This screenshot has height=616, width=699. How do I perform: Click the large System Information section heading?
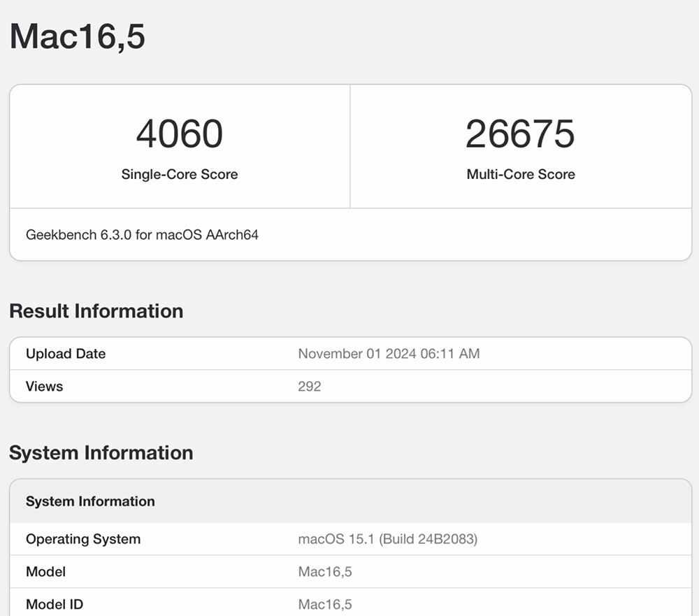(101, 453)
